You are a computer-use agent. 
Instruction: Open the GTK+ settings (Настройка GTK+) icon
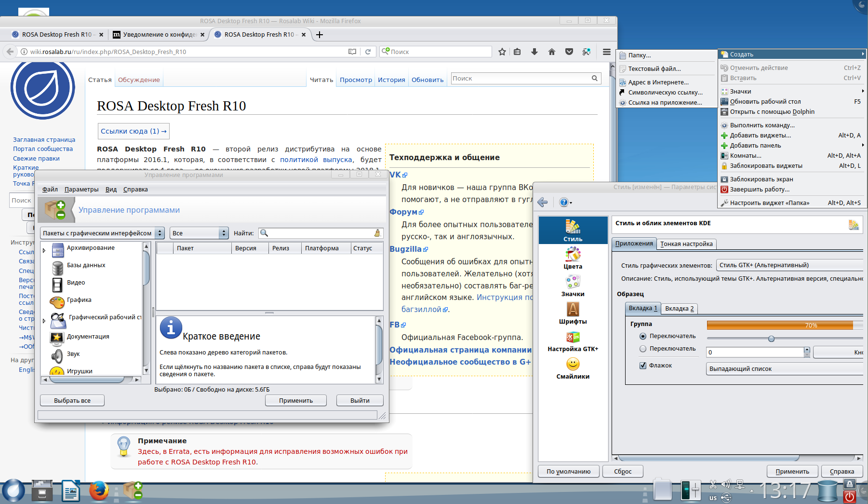coord(573,340)
